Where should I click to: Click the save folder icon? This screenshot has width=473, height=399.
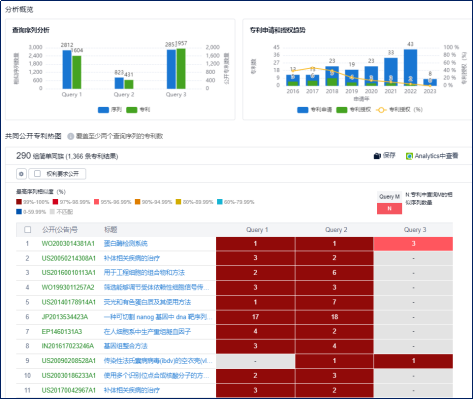[x=377, y=156]
